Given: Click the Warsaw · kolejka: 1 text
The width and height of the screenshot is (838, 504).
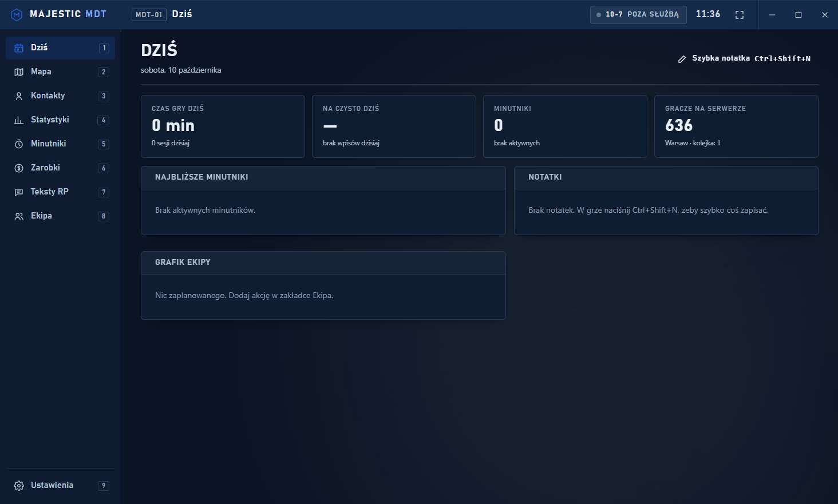Looking at the screenshot, I should tap(693, 143).
